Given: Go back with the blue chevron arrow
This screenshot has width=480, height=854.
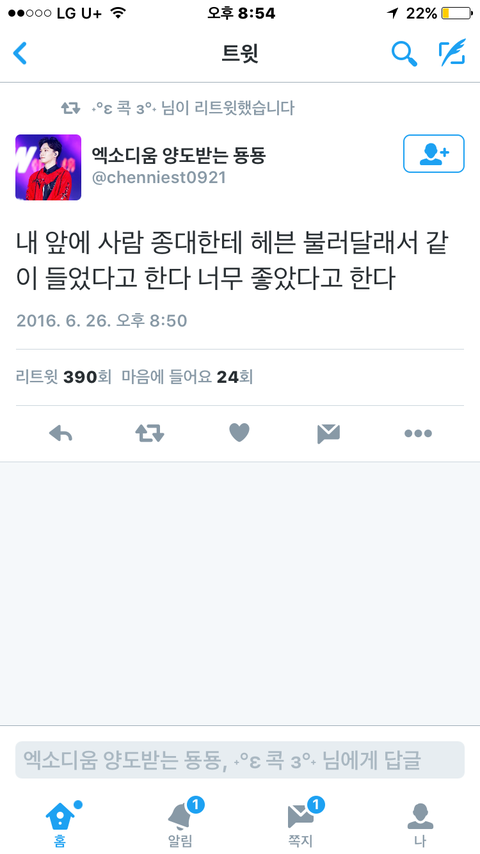Looking at the screenshot, I should (x=20, y=53).
